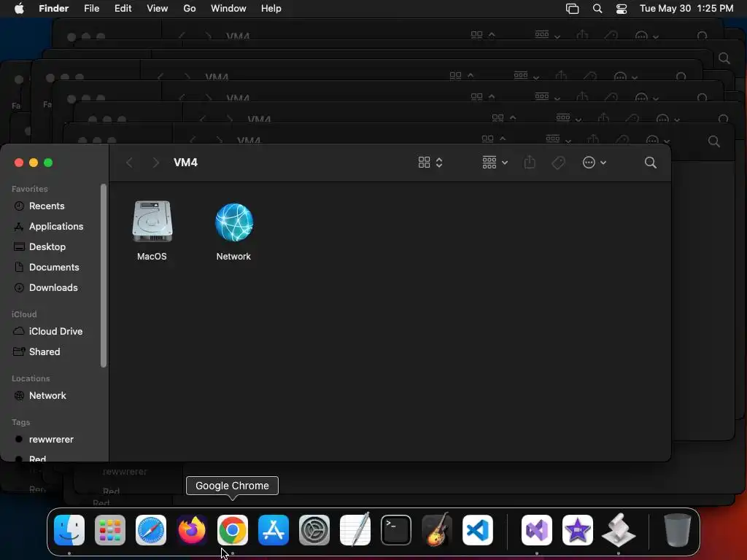Open the Window menu
The image size is (747, 560).
pos(228,9)
